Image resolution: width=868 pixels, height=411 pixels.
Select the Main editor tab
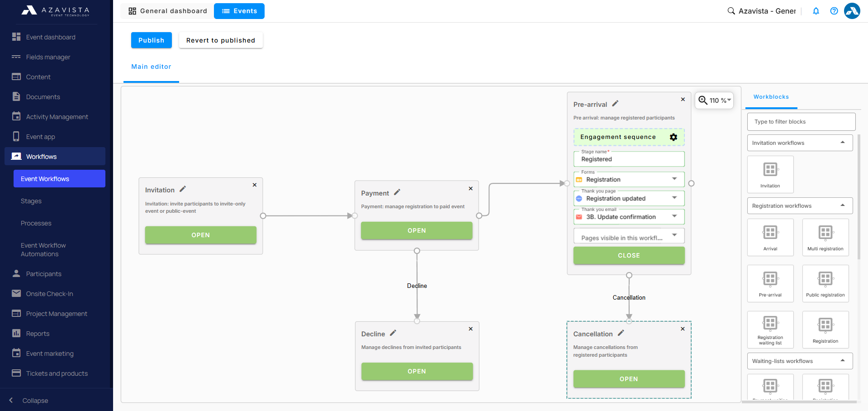151,67
